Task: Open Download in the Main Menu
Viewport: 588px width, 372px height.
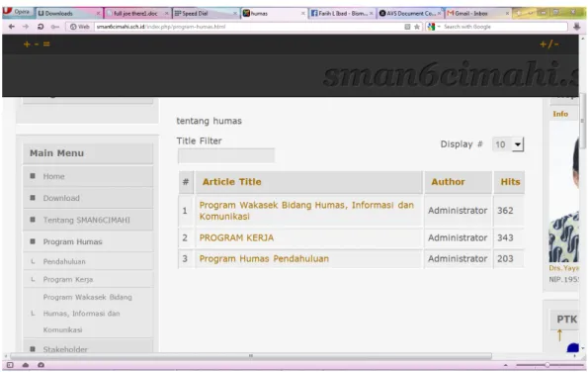Action: (x=88, y=198)
